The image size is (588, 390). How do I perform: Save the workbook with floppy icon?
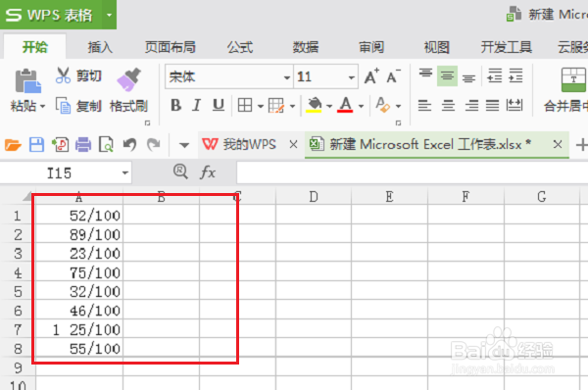(x=36, y=145)
